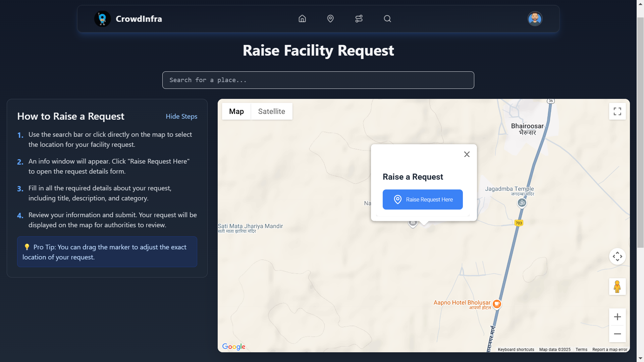The image size is (644, 362).
Task: Click the route icon in navbar
Action: (x=359, y=19)
